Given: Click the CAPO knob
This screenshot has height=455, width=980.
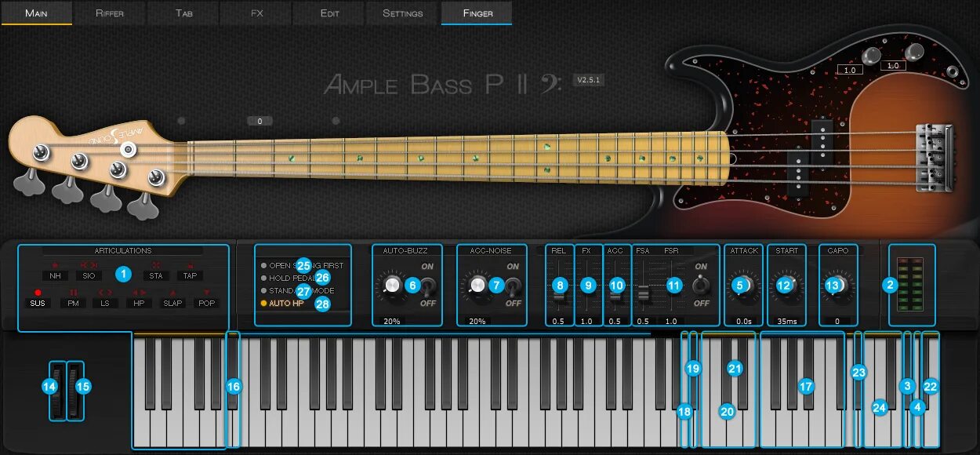Looking at the screenshot, I should pos(839,287).
